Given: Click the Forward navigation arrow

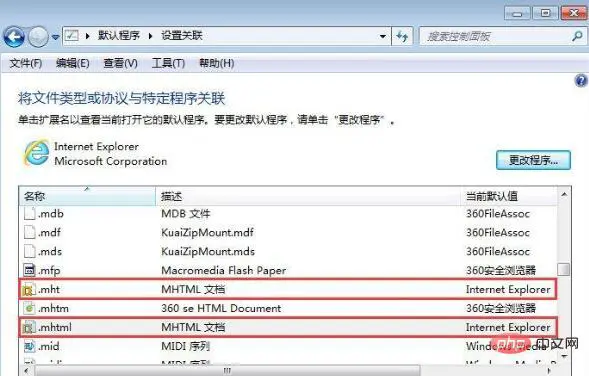Looking at the screenshot, I should tap(38, 37).
